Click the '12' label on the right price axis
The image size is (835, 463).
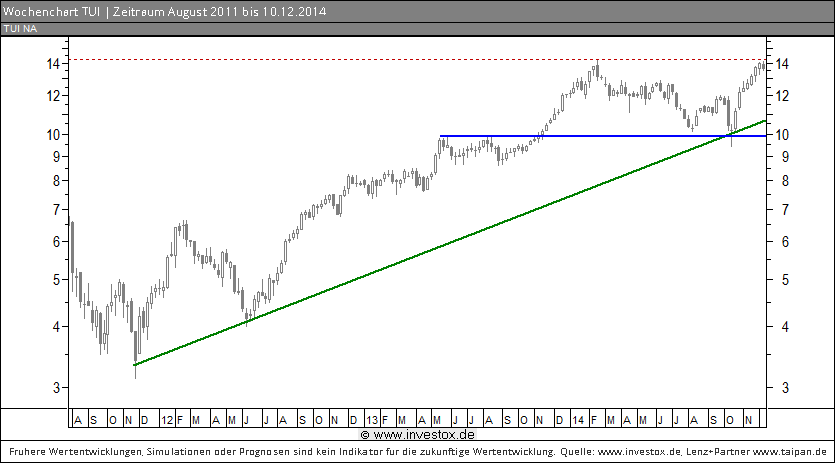781,96
